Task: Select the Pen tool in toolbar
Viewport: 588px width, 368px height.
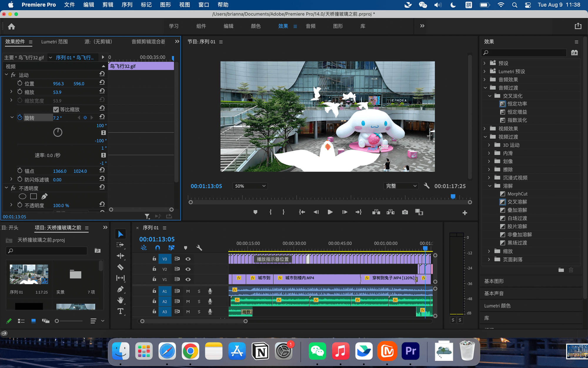Action: [120, 289]
